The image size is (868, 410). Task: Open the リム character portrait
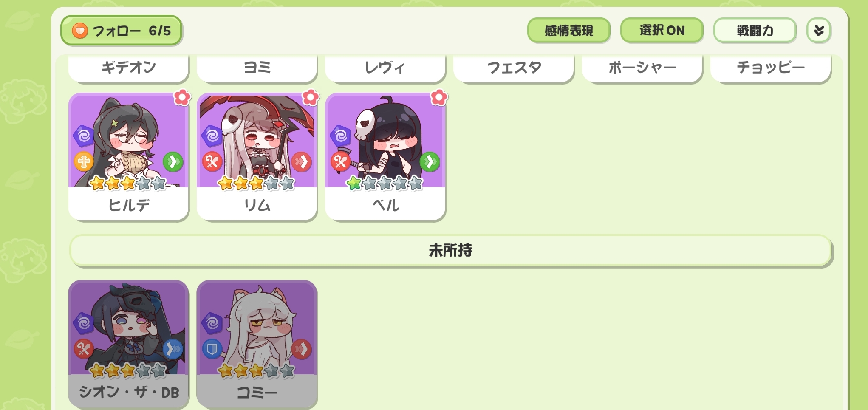click(257, 141)
